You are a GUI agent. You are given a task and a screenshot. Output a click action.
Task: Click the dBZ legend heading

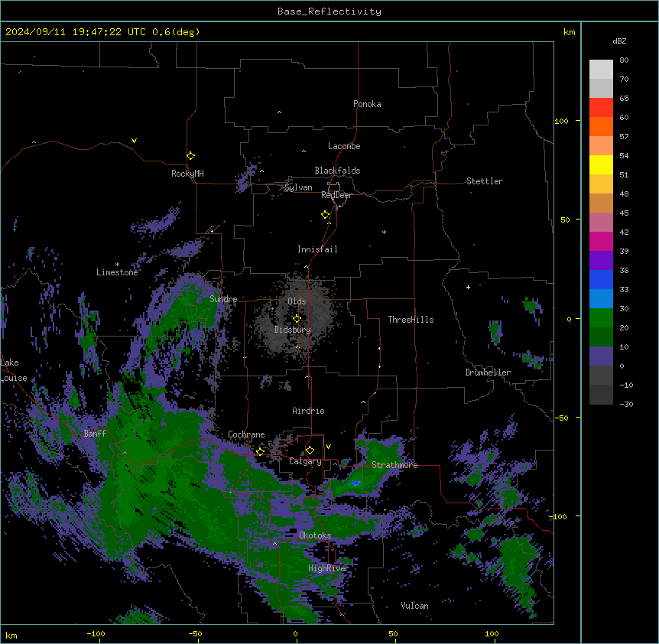point(619,41)
